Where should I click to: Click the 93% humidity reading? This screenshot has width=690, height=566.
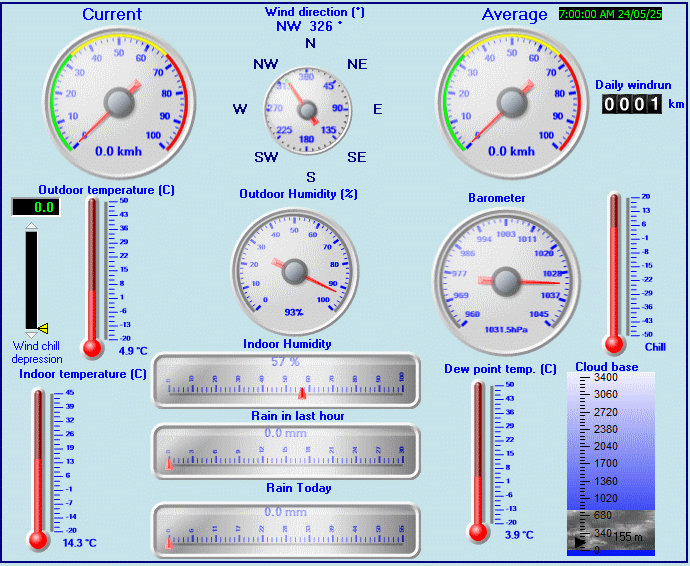(294, 312)
